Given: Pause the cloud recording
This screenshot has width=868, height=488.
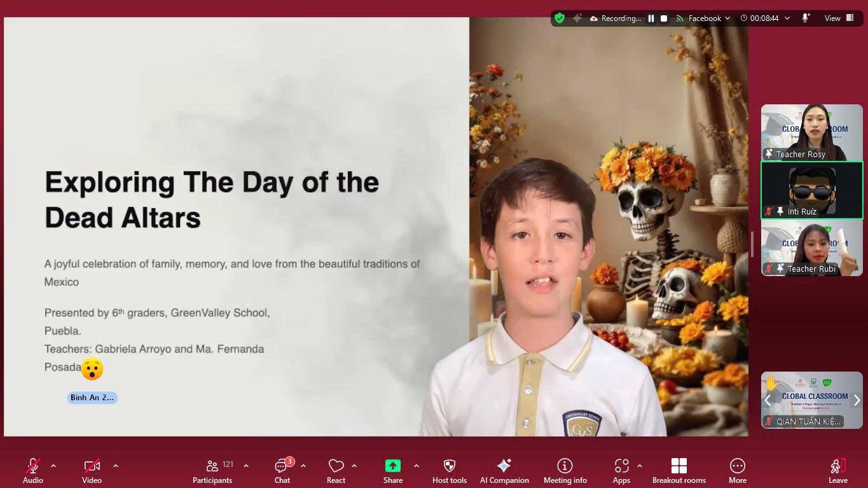Looking at the screenshot, I should (x=651, y=18).
